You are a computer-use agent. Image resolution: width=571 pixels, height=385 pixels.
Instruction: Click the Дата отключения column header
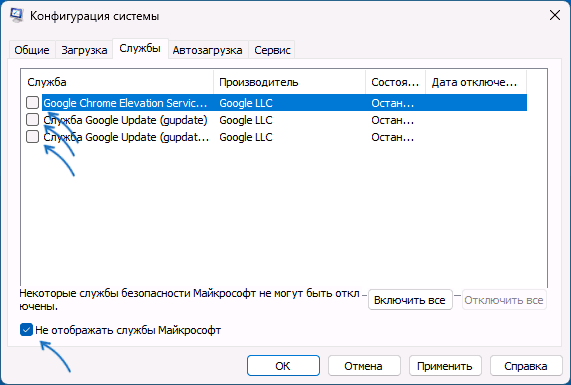tap(476, 82)
